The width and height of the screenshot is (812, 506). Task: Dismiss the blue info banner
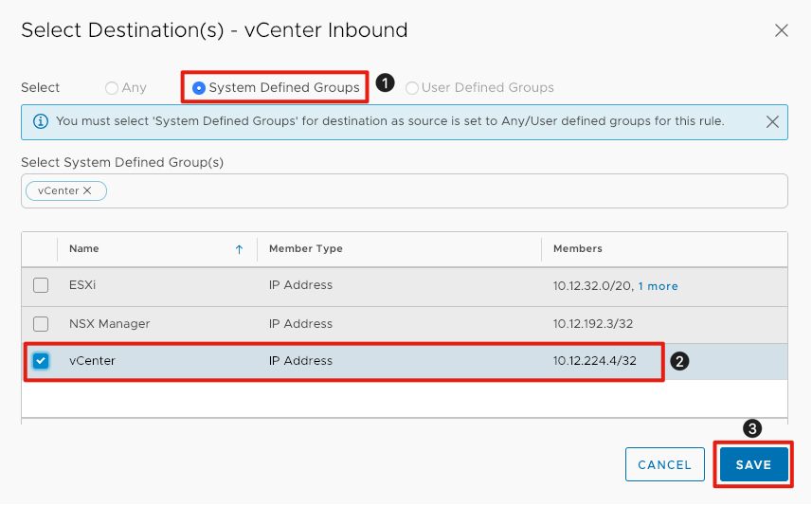coord(772,121)
